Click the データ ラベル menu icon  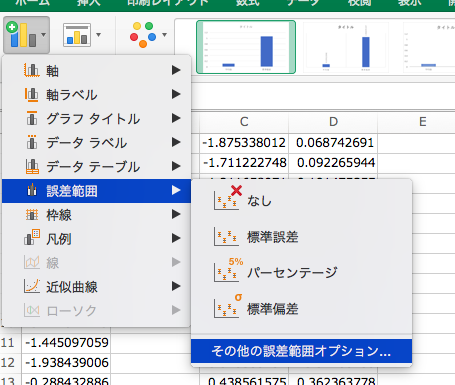pyautogui.click(x=32, y=142)
